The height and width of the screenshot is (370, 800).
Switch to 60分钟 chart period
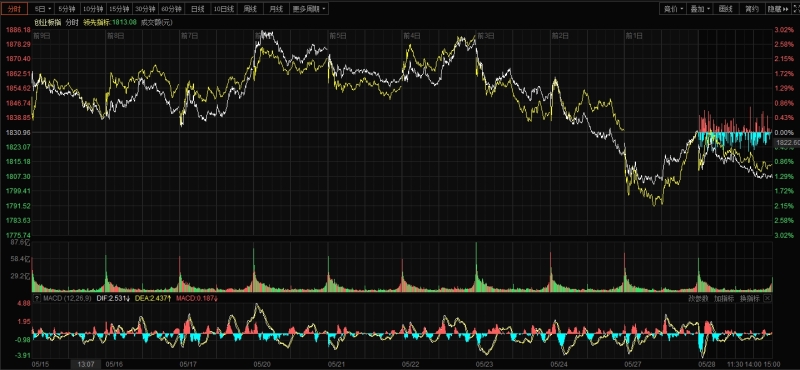(x=171, y=9)
